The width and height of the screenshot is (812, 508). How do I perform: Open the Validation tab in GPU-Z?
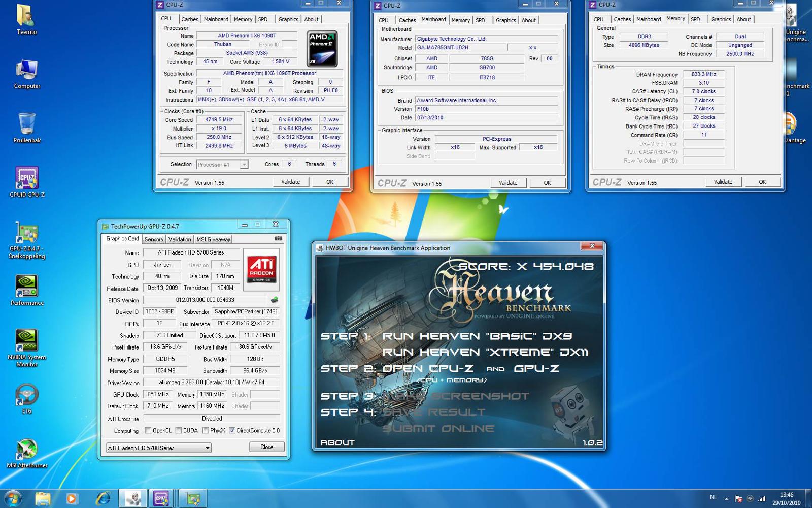[x=180, y=239]
